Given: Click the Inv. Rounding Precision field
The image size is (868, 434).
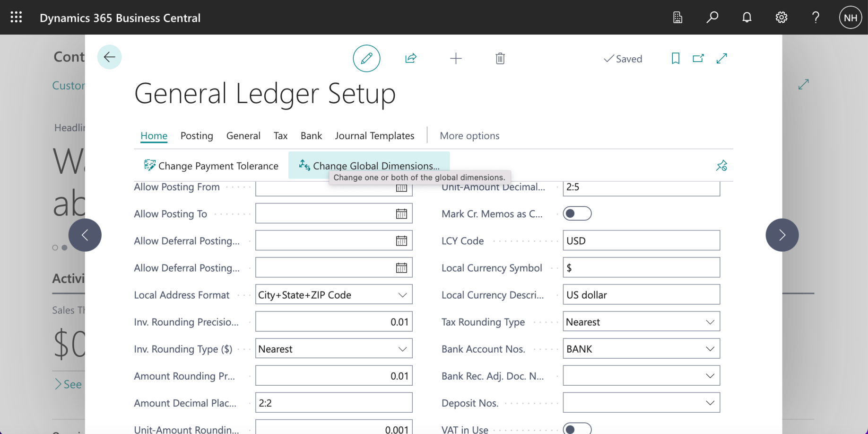Looking at the screenshot, I should [334, 321].
